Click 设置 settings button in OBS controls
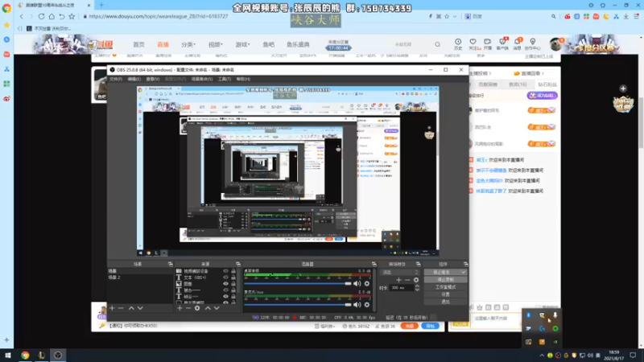The image size is (644, 362). pos(445,294)
